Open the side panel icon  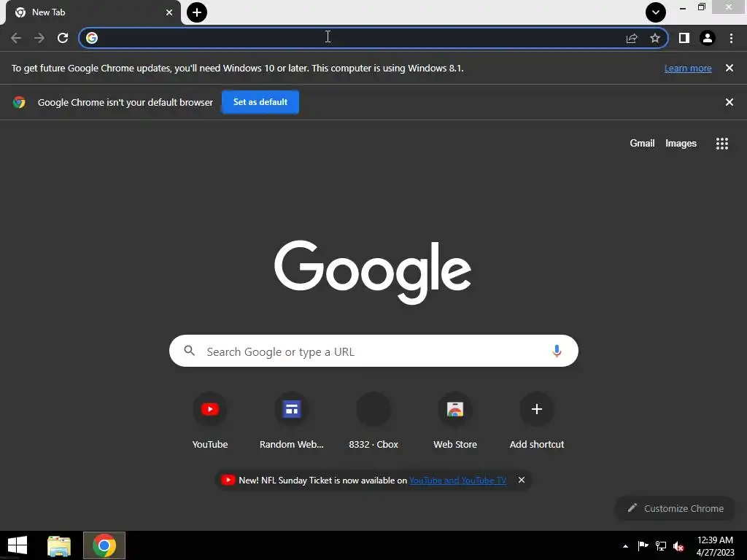click(x=684, y=38)
